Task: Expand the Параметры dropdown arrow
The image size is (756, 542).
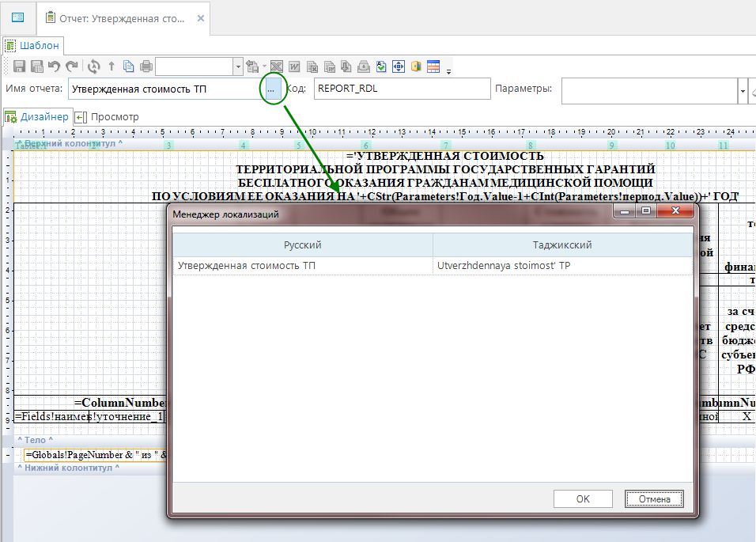Action: 743,90
